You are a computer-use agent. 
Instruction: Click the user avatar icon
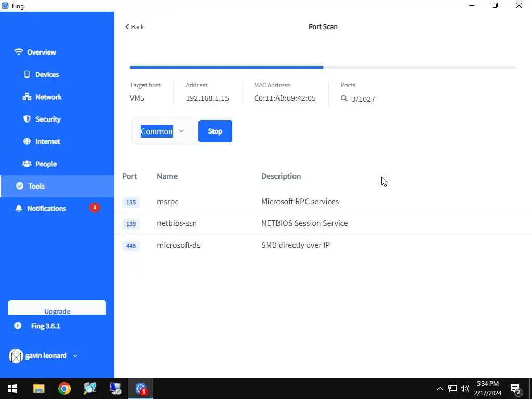point(16,356)
